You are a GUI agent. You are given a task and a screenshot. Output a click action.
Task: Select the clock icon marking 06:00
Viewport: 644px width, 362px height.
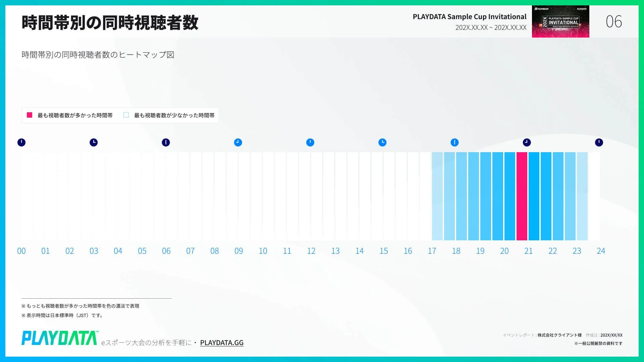(166, 142)
